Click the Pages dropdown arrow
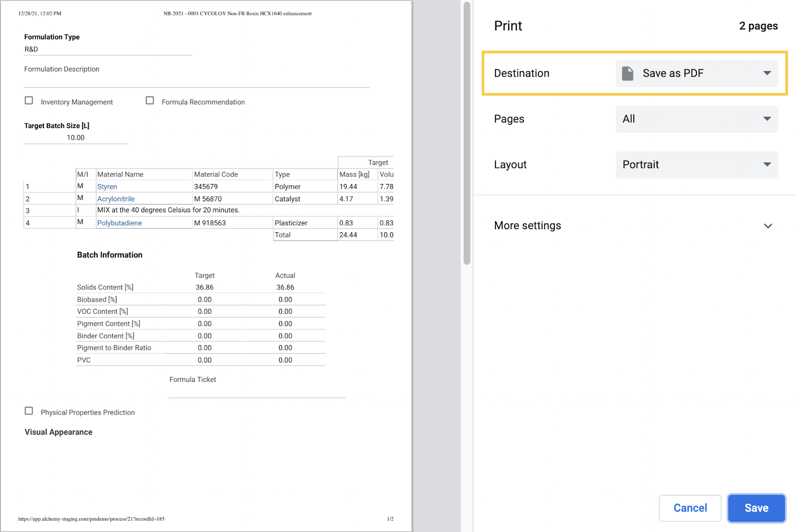796x532 pixels. tap(767, 119)
